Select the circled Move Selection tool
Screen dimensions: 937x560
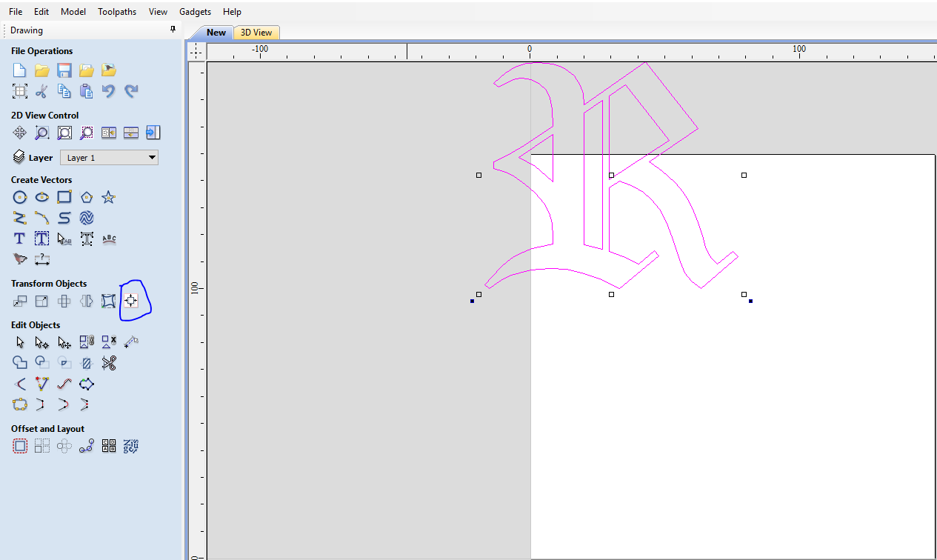(131, 301)
